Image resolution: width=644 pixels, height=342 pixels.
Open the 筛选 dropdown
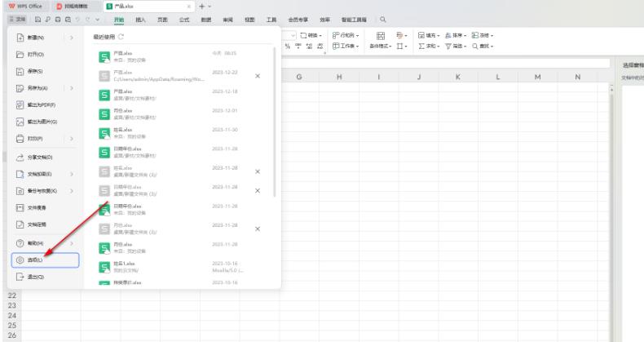coord(456,46)
